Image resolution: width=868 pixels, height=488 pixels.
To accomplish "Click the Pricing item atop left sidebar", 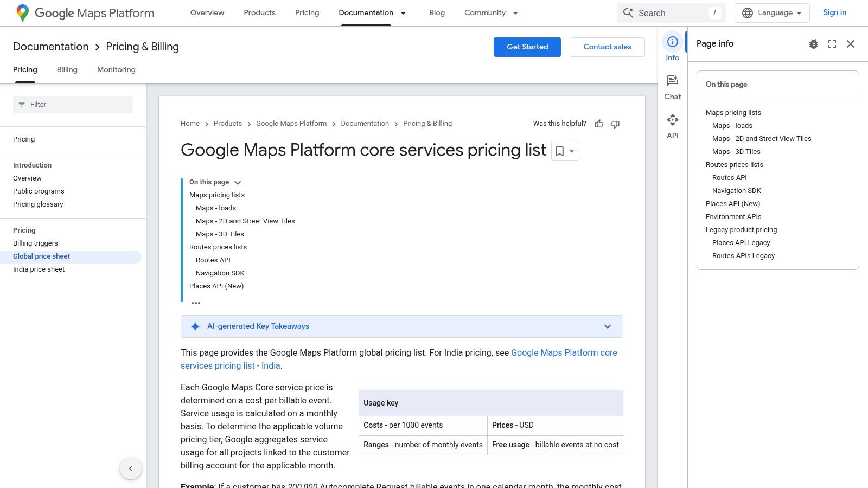I will tap(24, 139).
